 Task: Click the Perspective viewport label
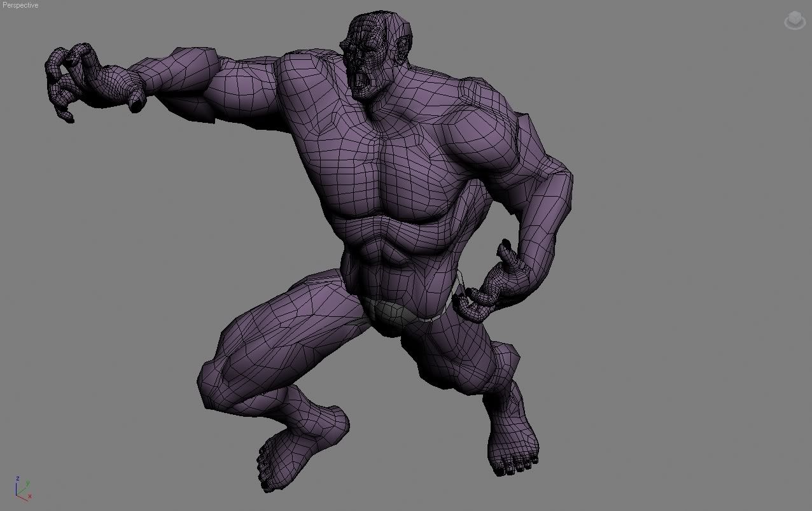[x=20, y=5]
